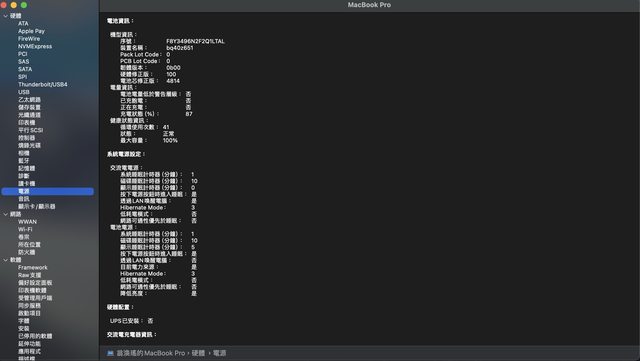Select the USB sidebar entry
Viewport: 640px width, 361px height.
click(x=24, y=92)
